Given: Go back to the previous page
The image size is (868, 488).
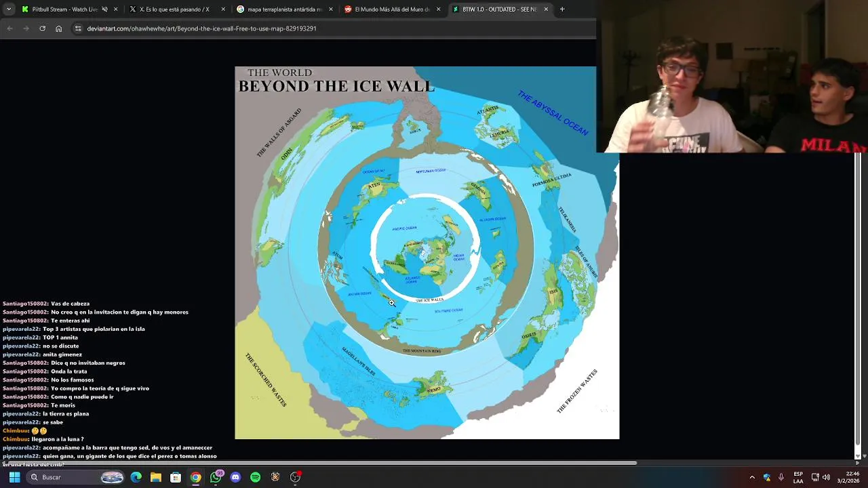Looking at the screenshot, I should (9, 28).
